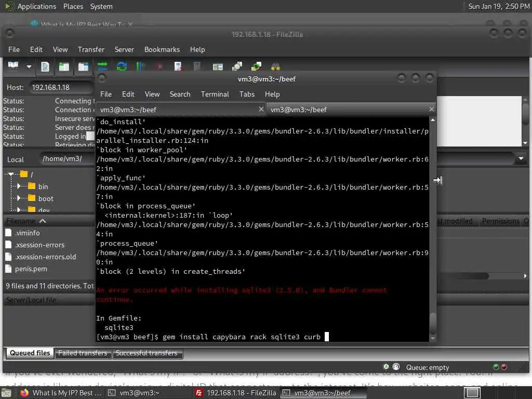Screen dimensions: 532x399
Task: Open FileZilla Bookmarks menu
Action: pos(162,49)
